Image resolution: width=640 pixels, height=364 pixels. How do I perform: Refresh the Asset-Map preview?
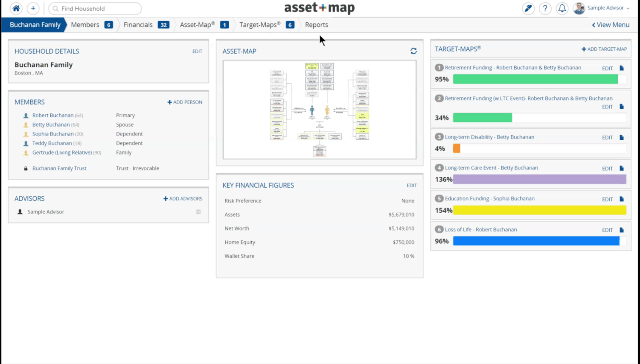(x=413, y=51)
